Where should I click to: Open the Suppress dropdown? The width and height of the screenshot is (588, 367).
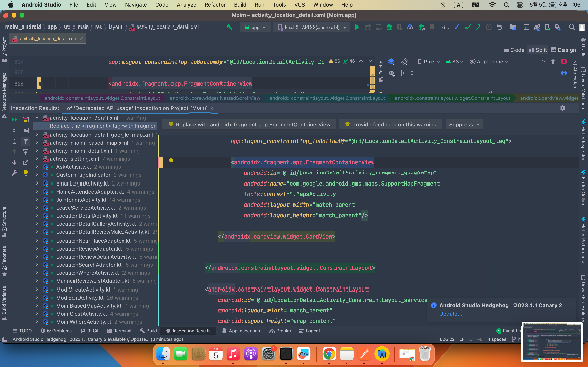pyautogui.click(x=464, y=125)
